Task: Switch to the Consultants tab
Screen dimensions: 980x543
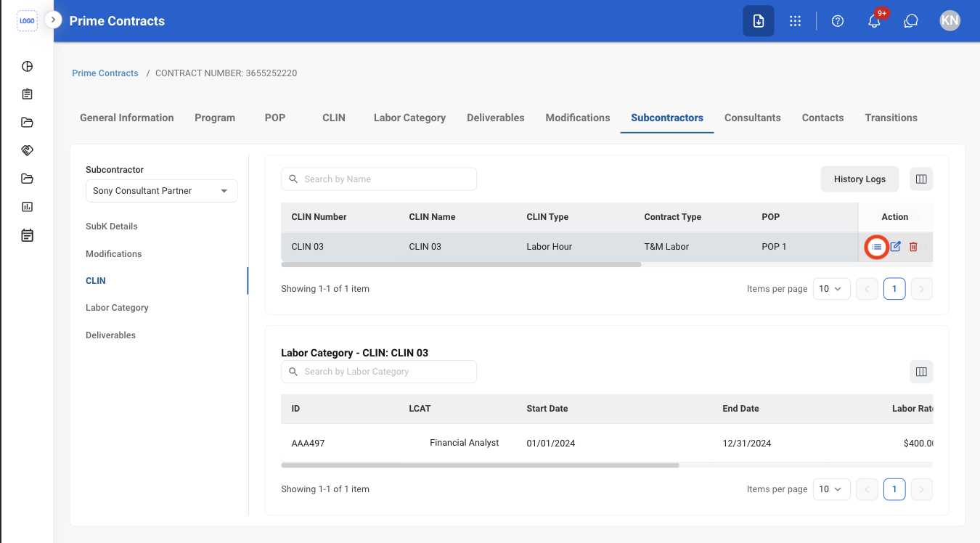Action: coord(753,118)
